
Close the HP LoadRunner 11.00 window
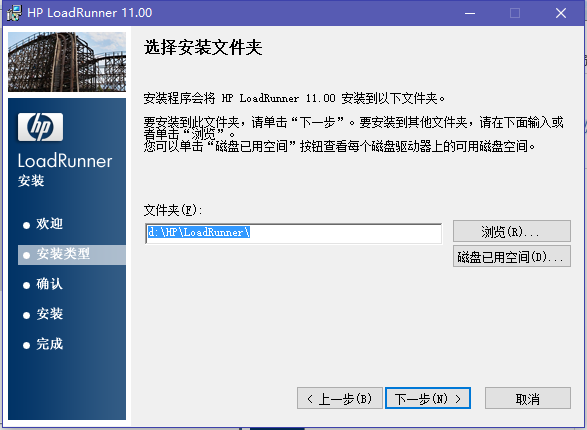(561, 13)
